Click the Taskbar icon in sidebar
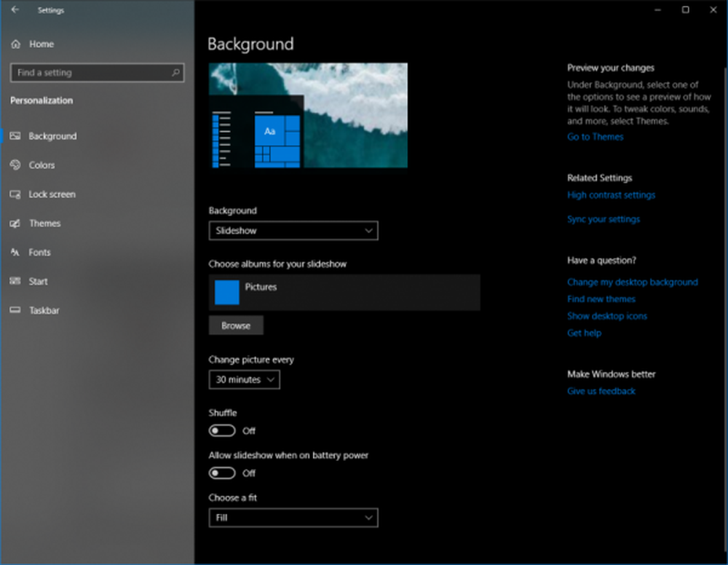Image resolution: width=728 pixels, height=565 pixels. pos(15,310)
